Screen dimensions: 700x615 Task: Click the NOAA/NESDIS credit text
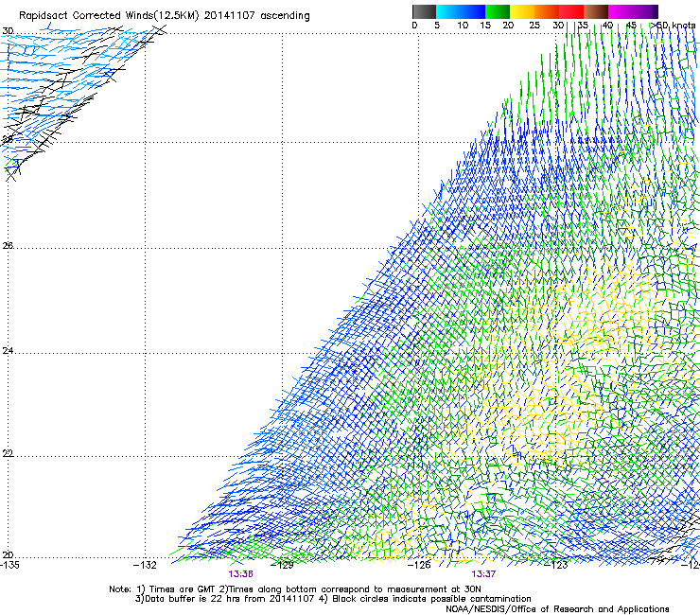(x=557, y=609)
